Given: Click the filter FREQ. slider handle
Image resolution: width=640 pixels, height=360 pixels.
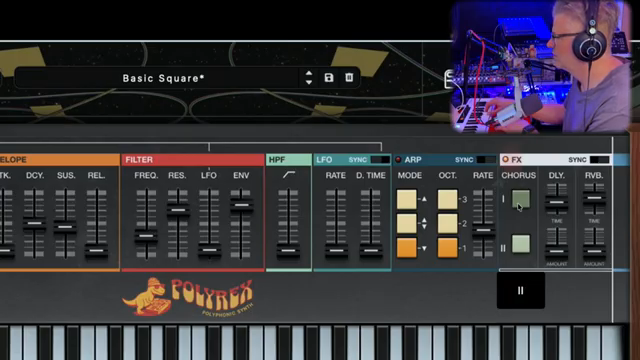Looking at the screenshot, I should pyautogui.click(x=146, y=236).
